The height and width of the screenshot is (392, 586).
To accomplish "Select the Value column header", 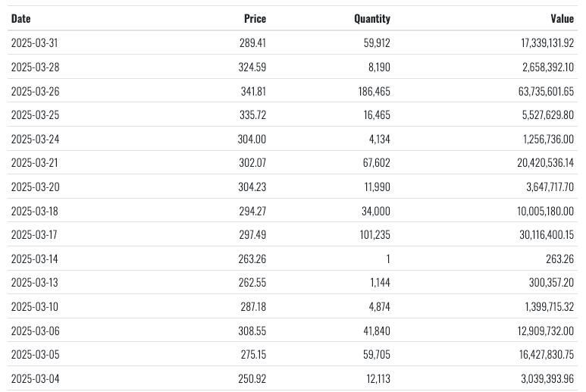I will click(x=562, y=18).
